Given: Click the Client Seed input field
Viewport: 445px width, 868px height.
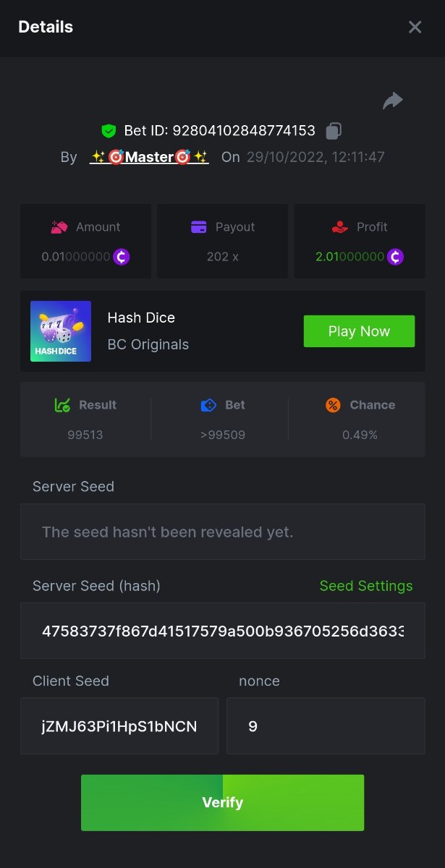Looking at the screenshot, I should pos(119,726).
